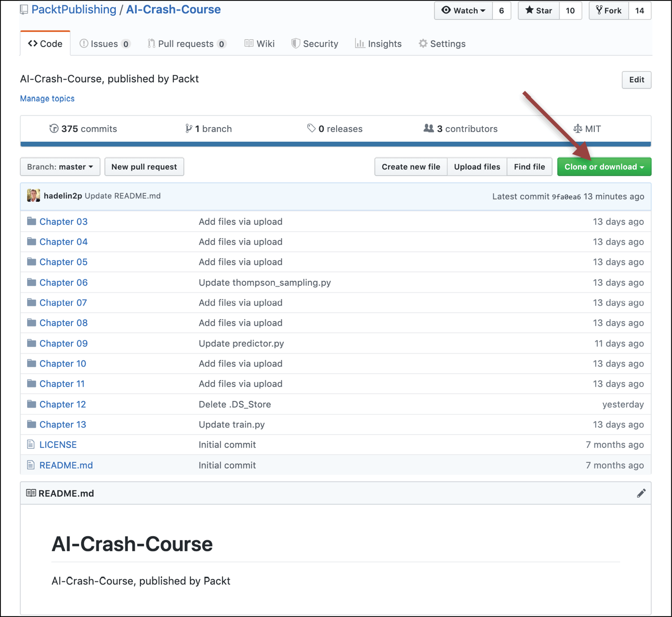Open the 0 releases page
This screenshot has width=672, height=617.
pos(335,129)
